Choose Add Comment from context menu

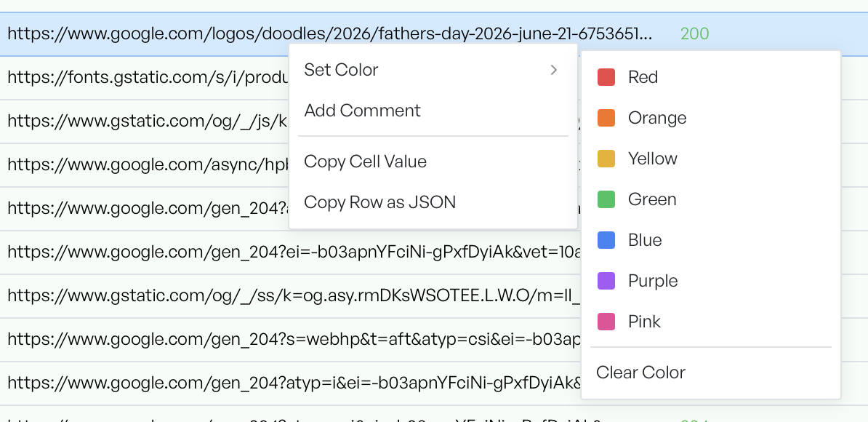433,110
